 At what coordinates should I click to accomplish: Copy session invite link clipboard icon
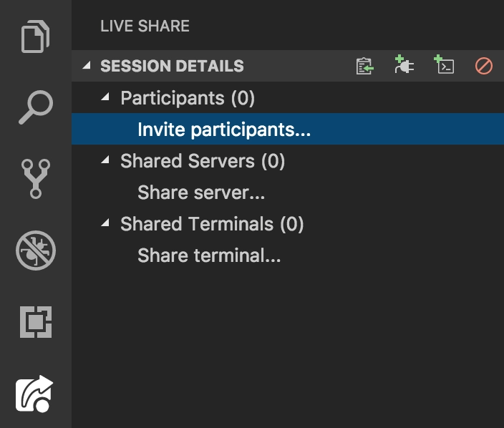click(x=365, y=66)
